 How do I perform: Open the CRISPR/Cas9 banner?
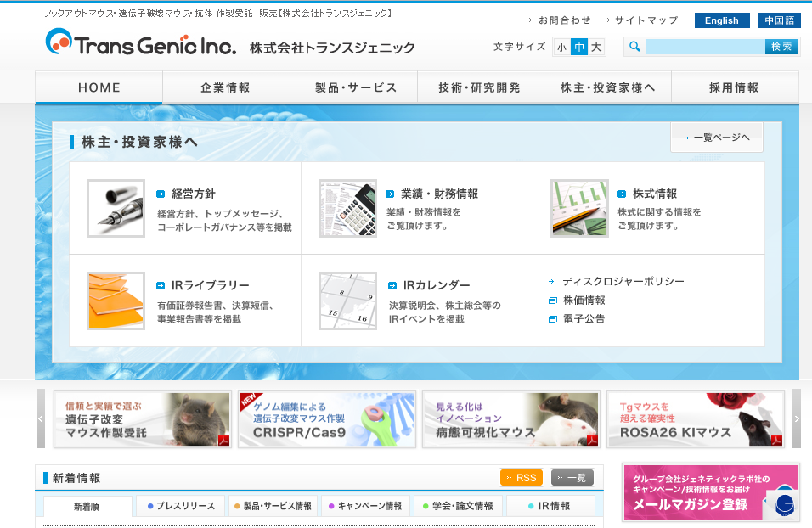[327, 419]
